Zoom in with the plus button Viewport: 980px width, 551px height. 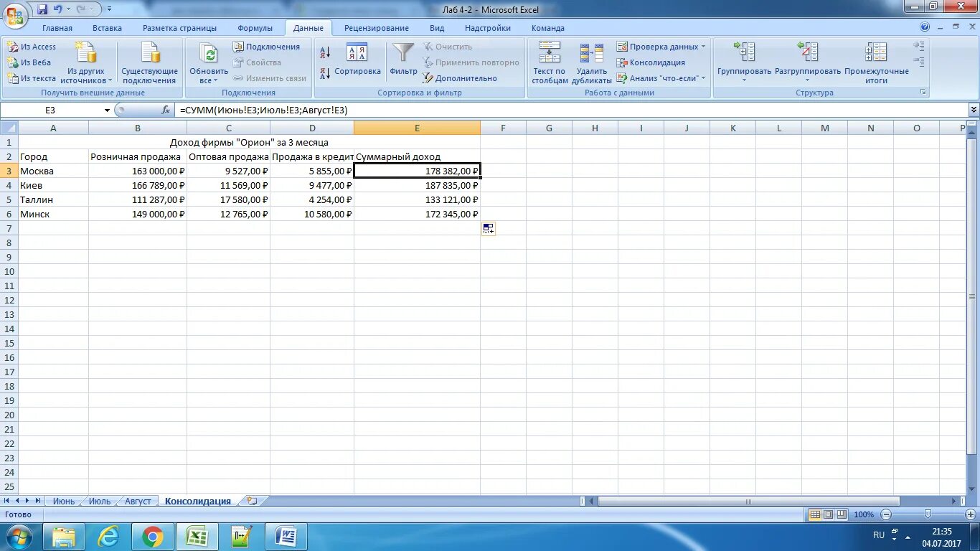(x=969, y=514)
